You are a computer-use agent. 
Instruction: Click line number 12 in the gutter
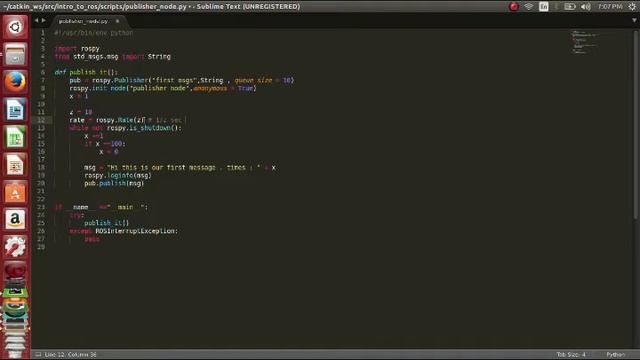[x=41, y=120]
